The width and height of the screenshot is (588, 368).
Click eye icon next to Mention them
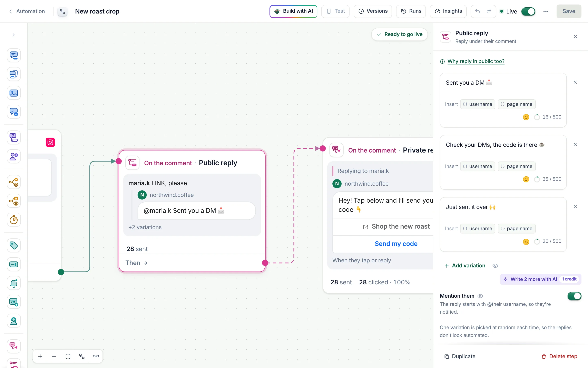coord(480,296)
